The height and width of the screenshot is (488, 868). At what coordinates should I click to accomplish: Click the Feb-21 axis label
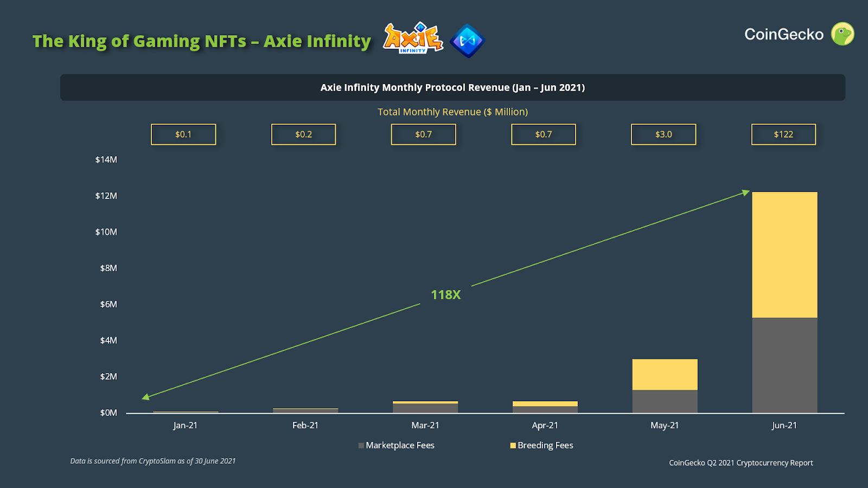tap(305, 426)
